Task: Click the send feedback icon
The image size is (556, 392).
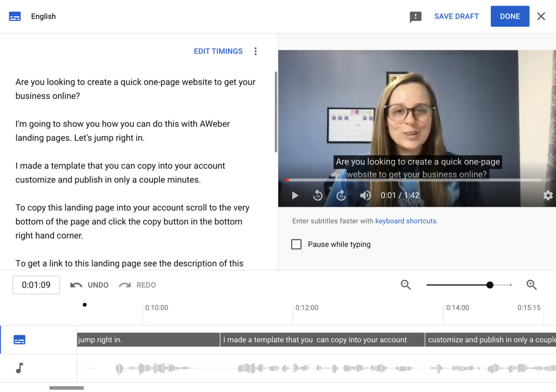Action: [415, 16]
